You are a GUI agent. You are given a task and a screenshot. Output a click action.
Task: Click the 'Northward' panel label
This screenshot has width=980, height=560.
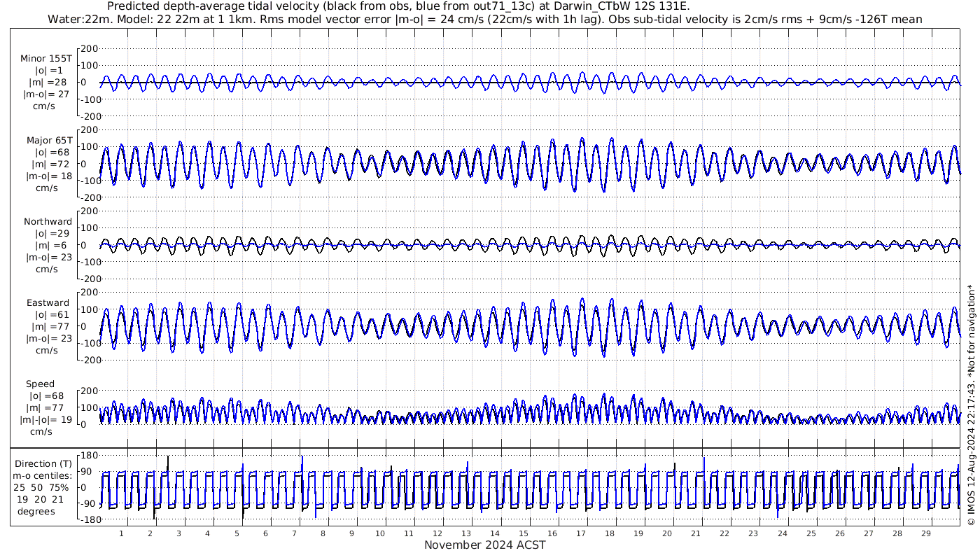(48, 222)
